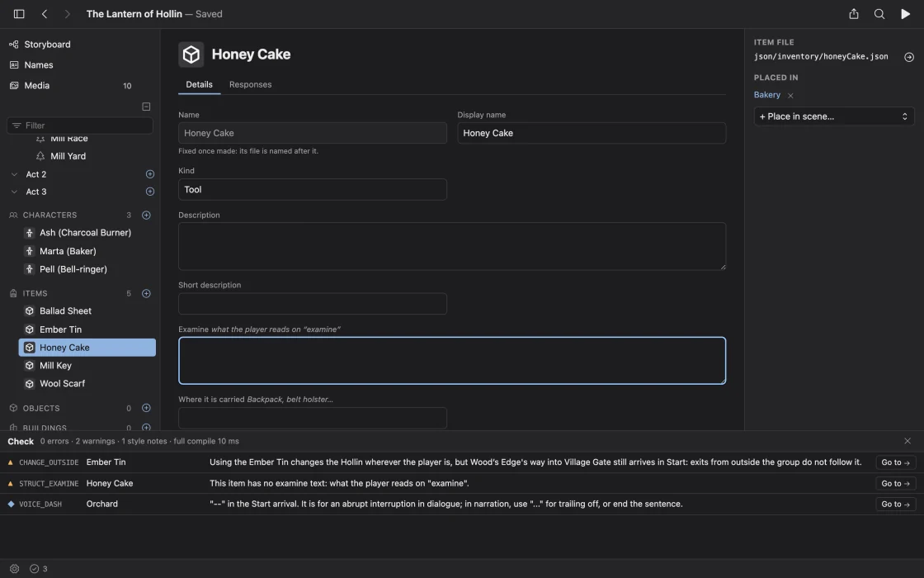Go to the CHANGE_OUTSIDE warning

point(896,462)
